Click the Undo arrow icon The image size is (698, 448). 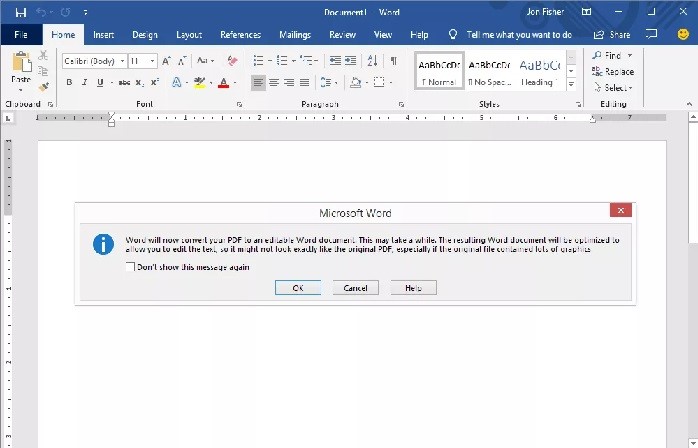click(x=41, y=12)
